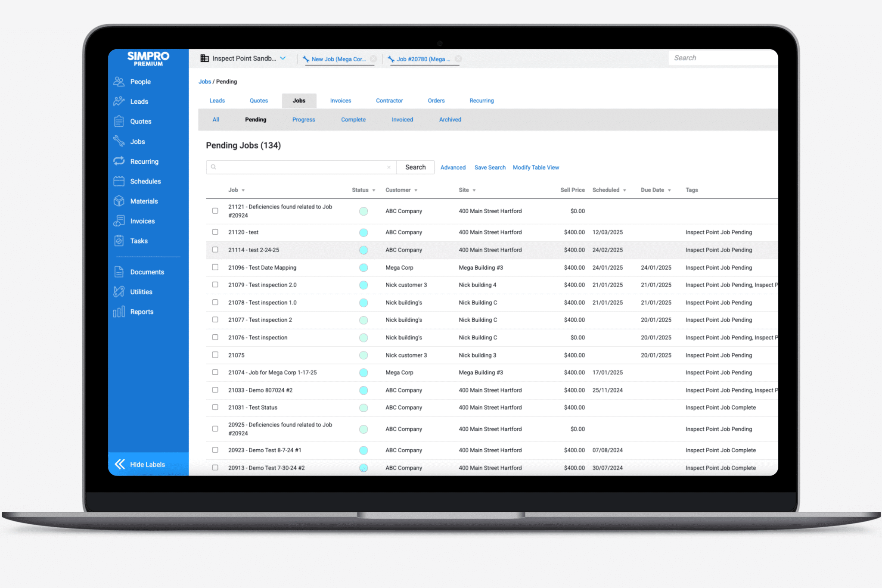The width and height of the screenshot is (882, 588).
Task: Open the Utilities sidebar icon
Action: point(119,292)
